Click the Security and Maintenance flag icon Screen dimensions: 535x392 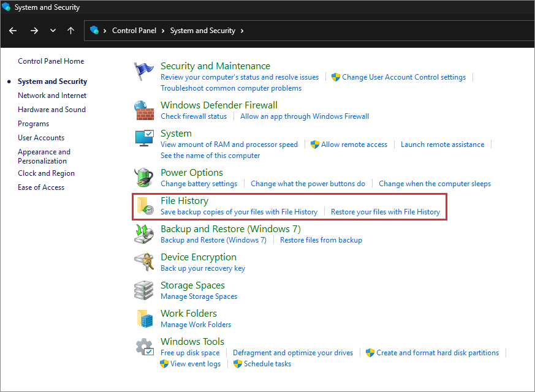[x=143, y=71]
